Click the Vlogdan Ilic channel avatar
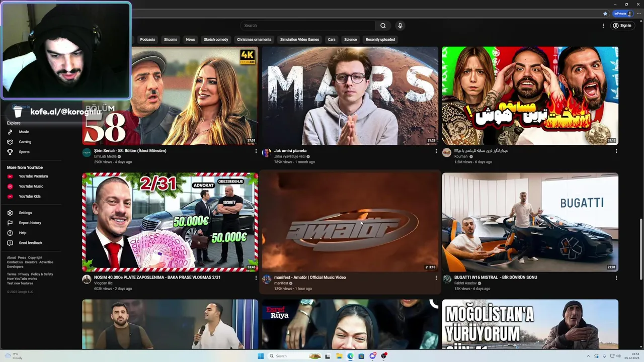This screenshot has width=644, height=362. pos(87,280)
